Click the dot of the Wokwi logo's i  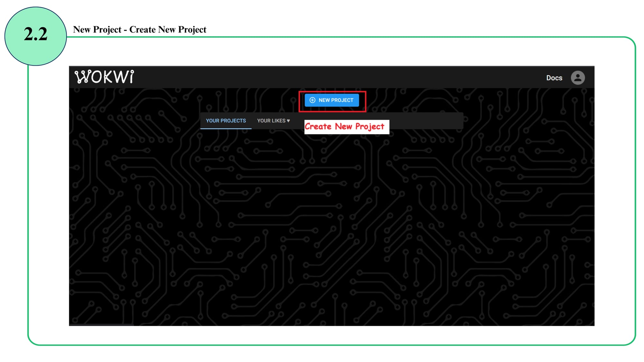(132, 71)
